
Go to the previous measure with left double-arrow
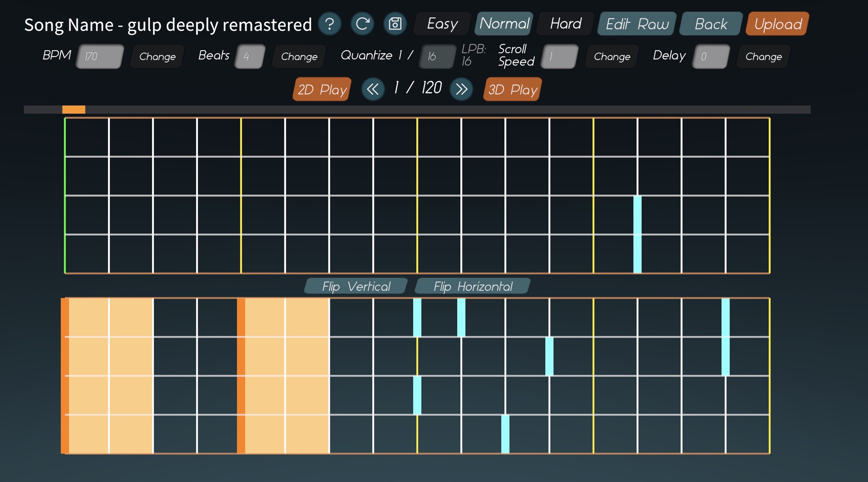[x=373, y=89]
